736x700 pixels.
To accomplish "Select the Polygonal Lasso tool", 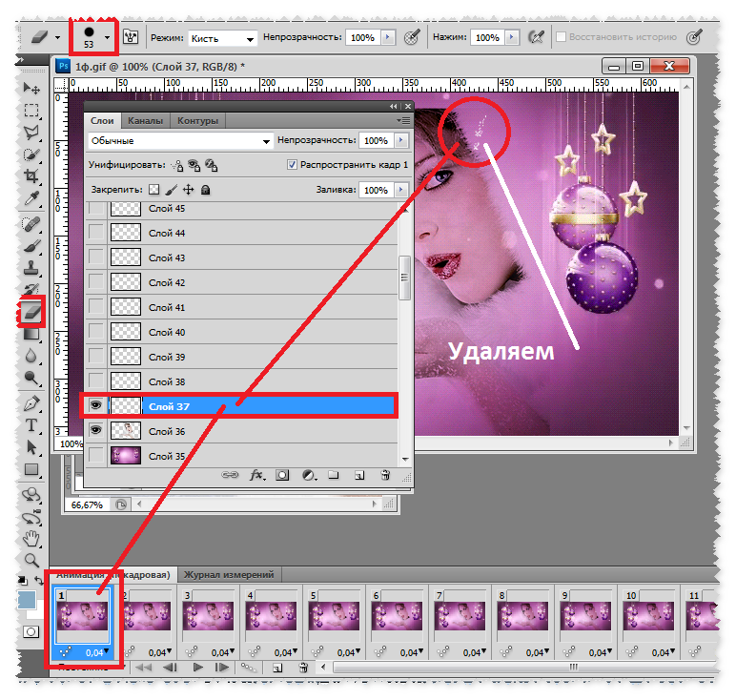I will click(31, 133).
